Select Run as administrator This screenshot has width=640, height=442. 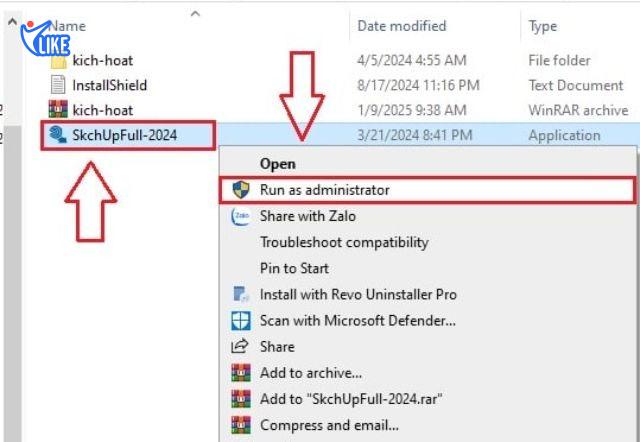(325, 189)
